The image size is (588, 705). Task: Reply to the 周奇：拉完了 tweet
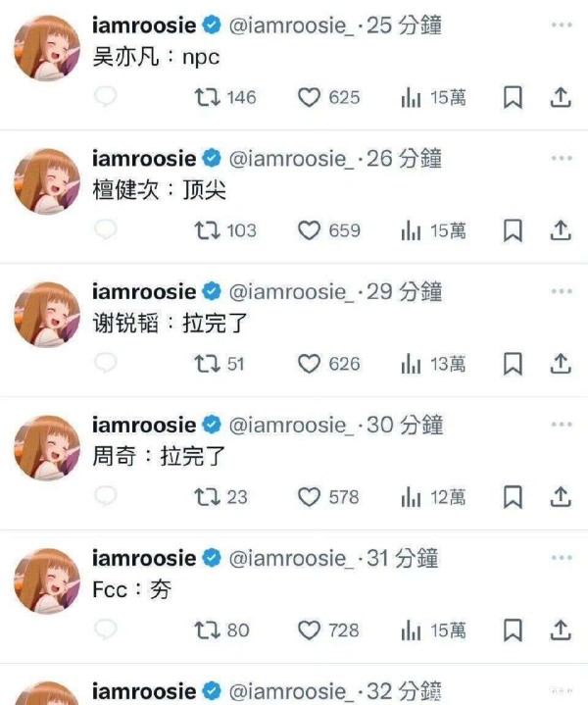106,496
